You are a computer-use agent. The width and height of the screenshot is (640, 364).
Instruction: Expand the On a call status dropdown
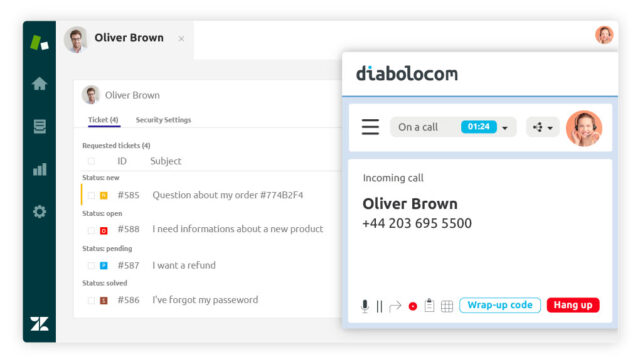point(505,128)
